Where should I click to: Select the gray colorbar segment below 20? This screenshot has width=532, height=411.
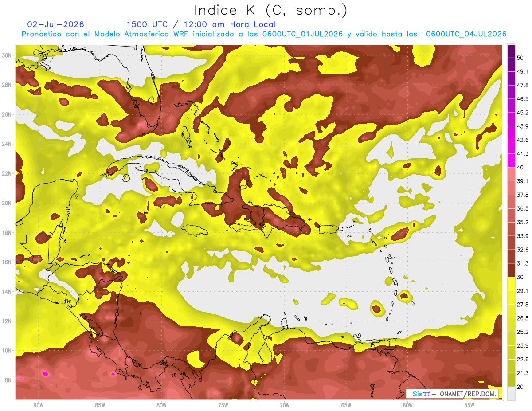point(512,393)
